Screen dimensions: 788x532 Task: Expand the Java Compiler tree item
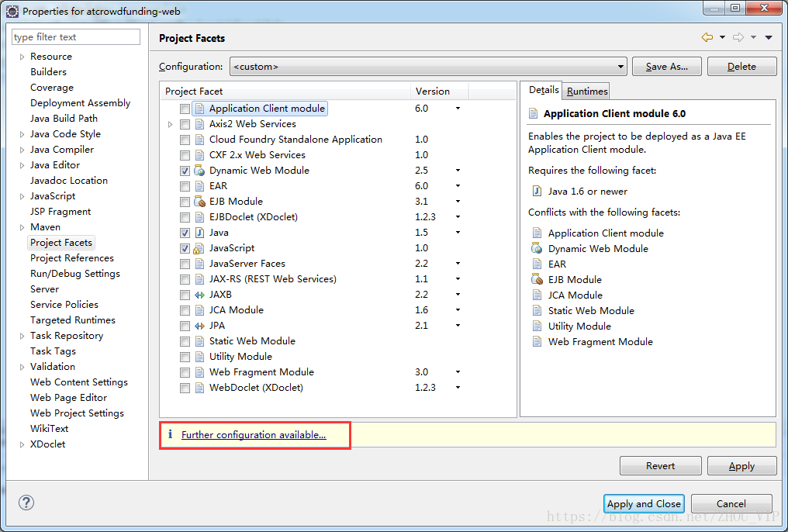pos(22,150)
